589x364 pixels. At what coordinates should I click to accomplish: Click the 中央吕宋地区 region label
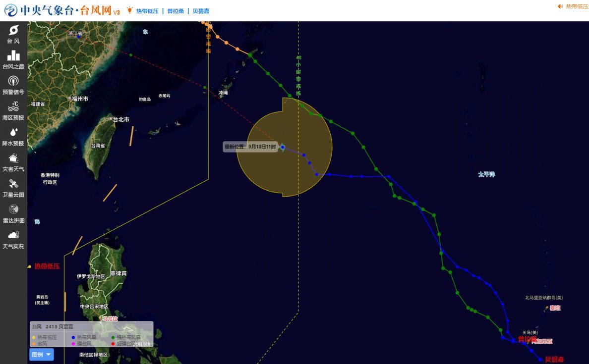click(94, 307)
